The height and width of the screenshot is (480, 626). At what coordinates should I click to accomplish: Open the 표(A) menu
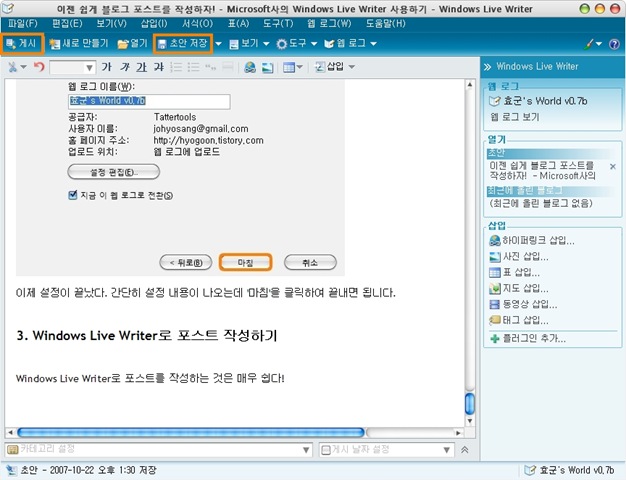[x=238, y=24]
